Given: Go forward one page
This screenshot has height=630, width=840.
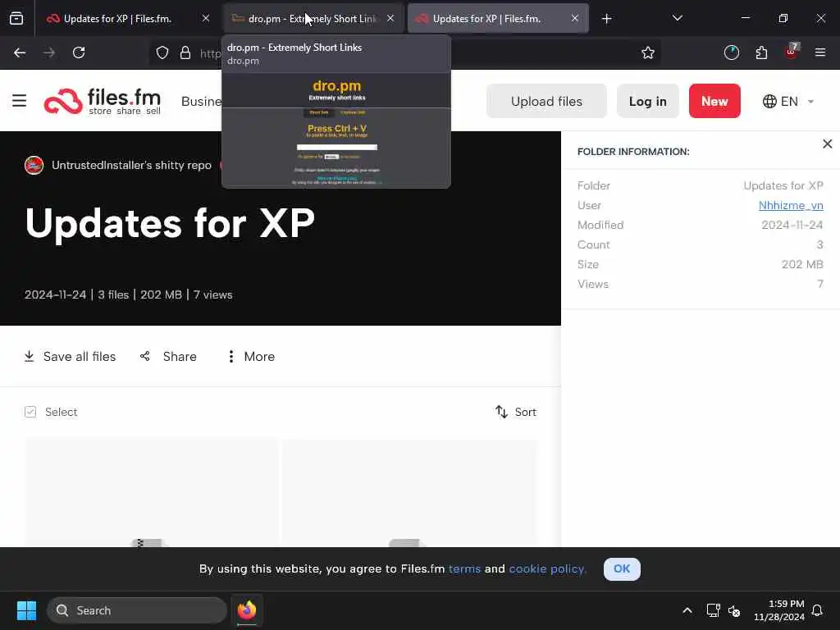Looking at the screenshot, I should pos(49,52).
